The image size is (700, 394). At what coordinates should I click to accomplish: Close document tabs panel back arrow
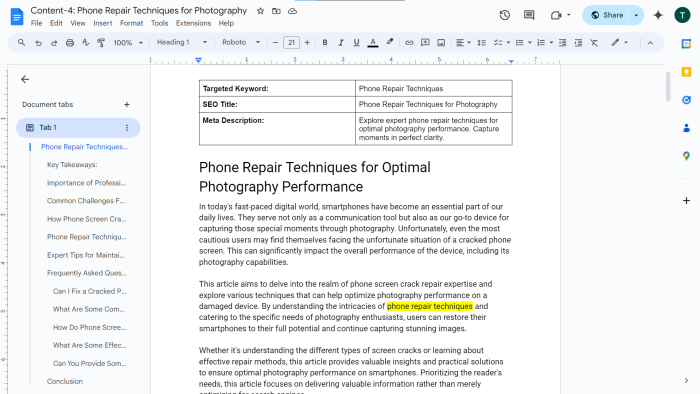[25, 79]
